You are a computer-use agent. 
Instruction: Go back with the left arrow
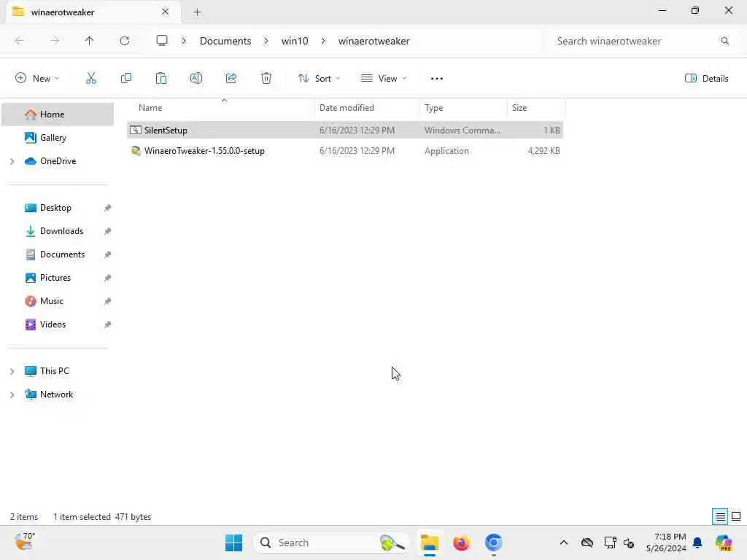coord(20,41)
